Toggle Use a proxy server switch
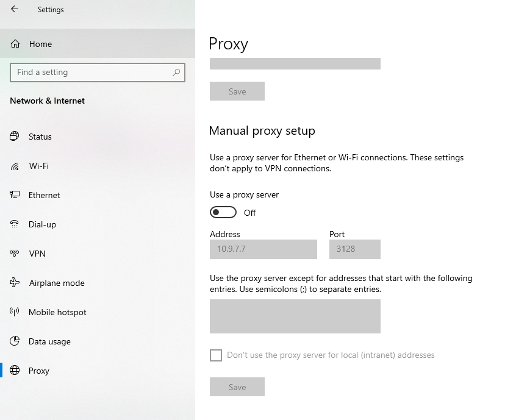This screenshot has height=420, width=516. click(223, 213)
